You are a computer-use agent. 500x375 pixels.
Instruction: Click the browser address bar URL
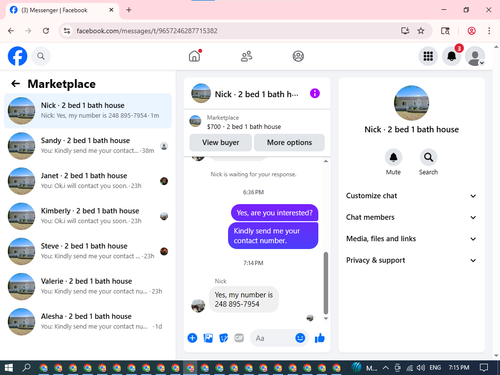click(x=147, y=31)
